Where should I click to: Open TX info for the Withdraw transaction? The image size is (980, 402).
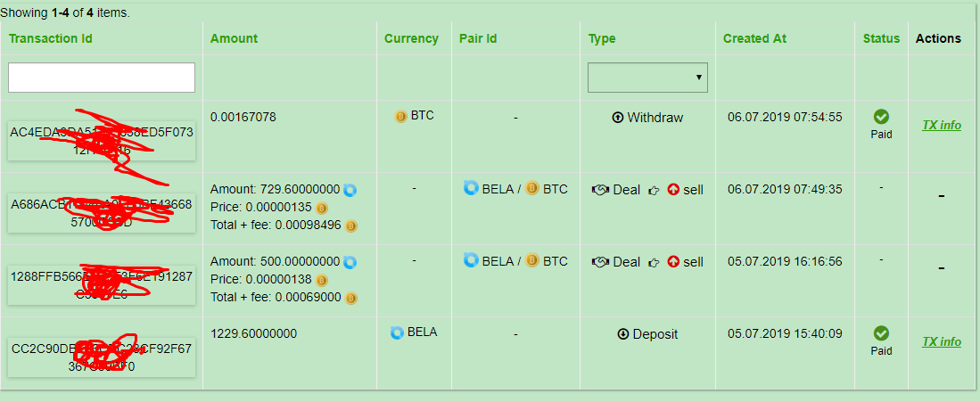(941, 126)
